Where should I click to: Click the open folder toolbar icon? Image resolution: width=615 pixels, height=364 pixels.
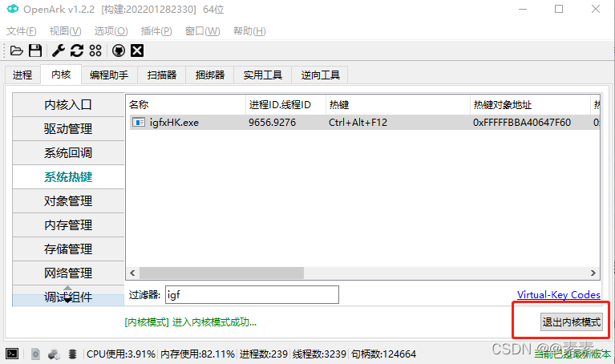(x=17, y=51)
